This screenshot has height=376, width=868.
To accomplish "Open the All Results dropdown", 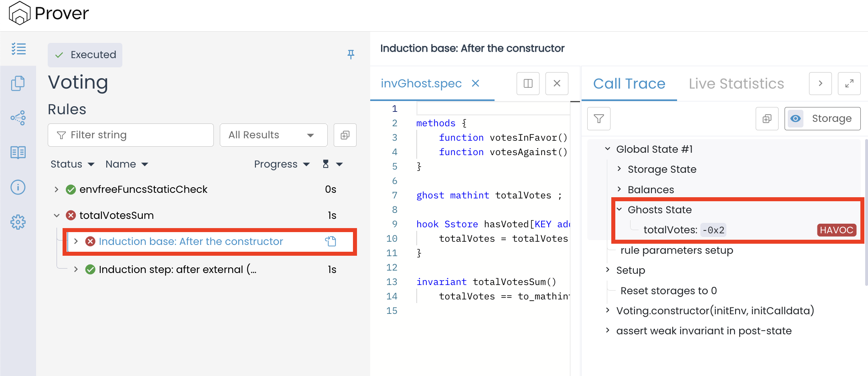I will [x=273, y=135].
